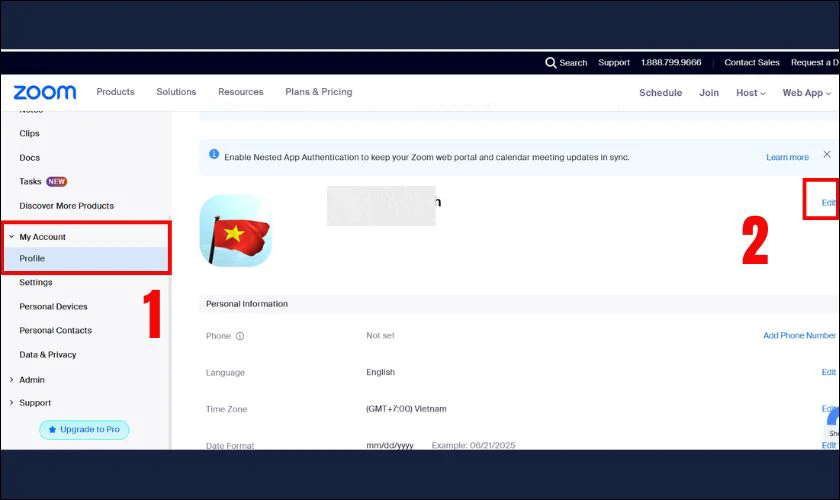Open the Solutions menu
This screenshot has width=840, height=500.
click(x=176, y=92)
